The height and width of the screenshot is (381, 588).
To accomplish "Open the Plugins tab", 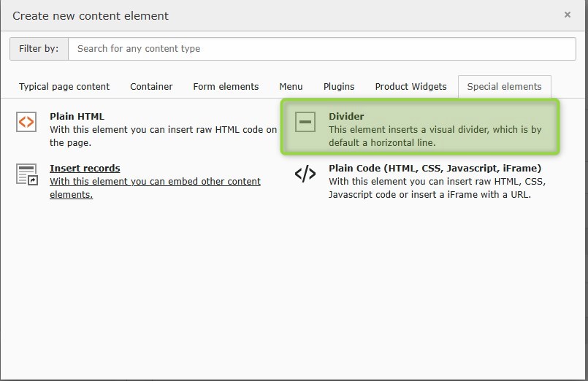I will pyautogui.click(x=339, y=86).
